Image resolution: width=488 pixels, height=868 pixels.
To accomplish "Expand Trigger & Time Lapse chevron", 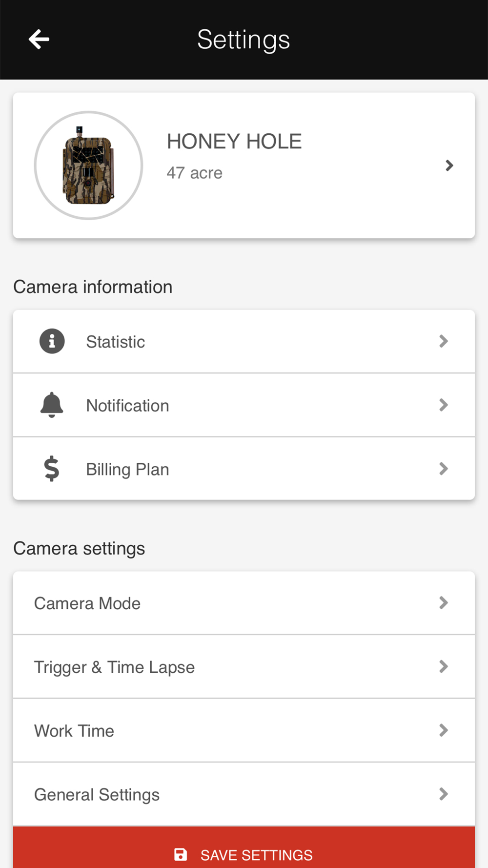I will click(x=443, y=666).
